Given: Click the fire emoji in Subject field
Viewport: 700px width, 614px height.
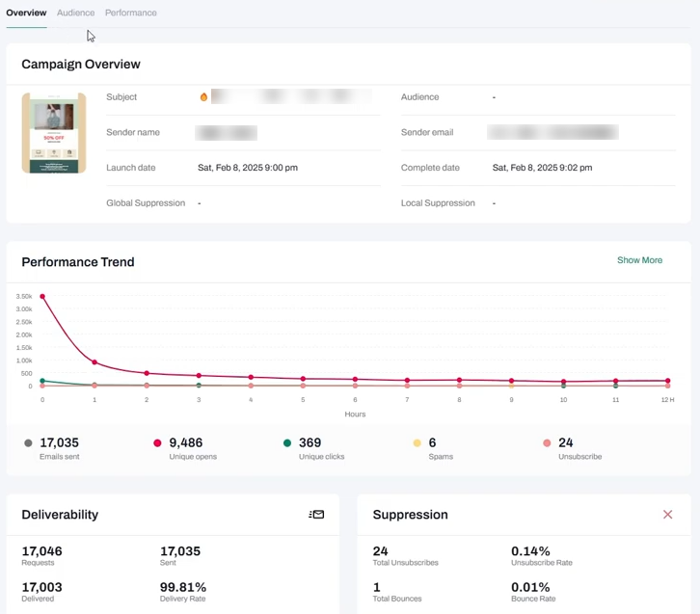Looking at the screenshot, I should click(203, 97).
